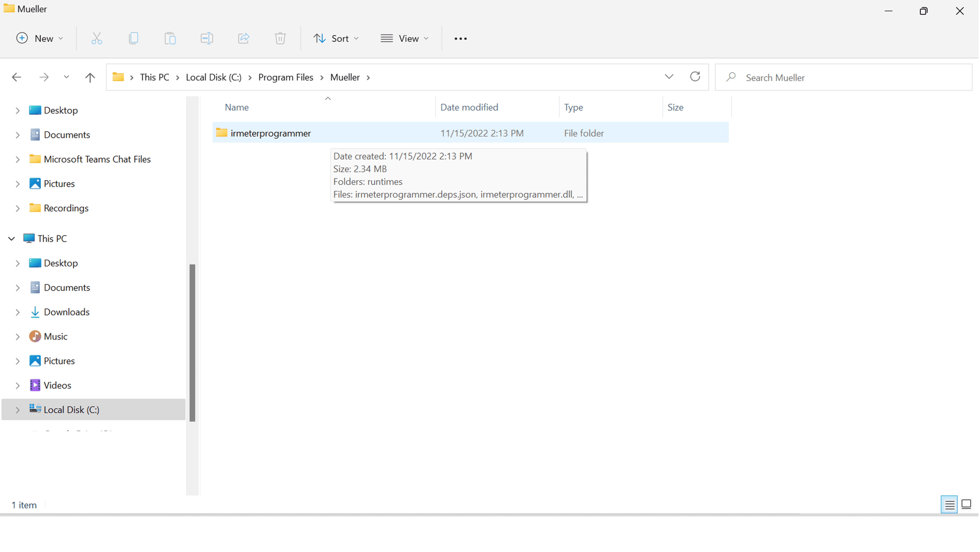Click the Copy icon in toolbar
This screenshot has height=552, width=980.
point(133,38)
